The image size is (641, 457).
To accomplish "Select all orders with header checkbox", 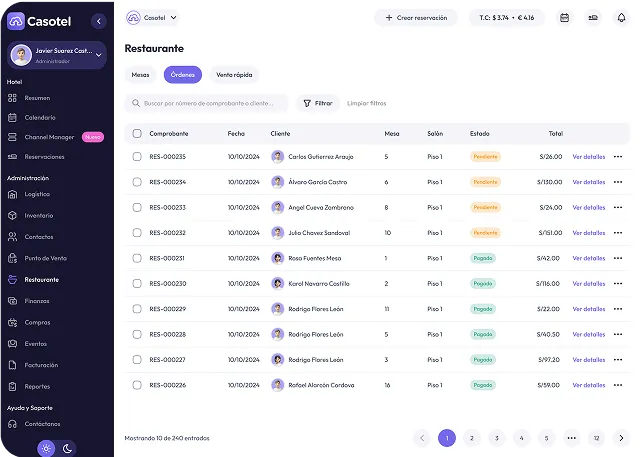I will coord(137,133).
